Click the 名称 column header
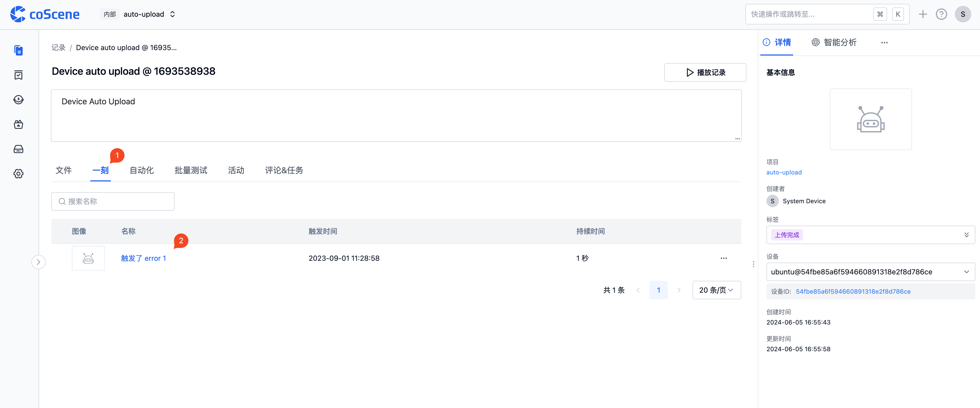Image resolution: width=980 pixels, height=408 pixels. tap(128, 231)
